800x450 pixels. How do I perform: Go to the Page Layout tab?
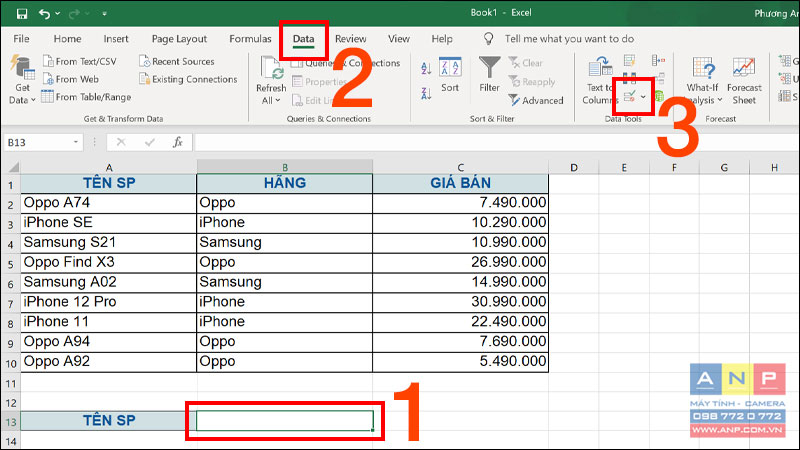179,39
